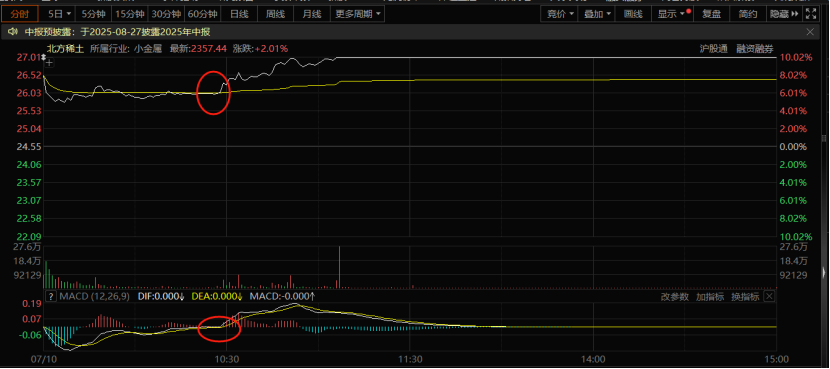Image resolution: width=830 pixels, height=369 pixels.
Task: Open the 中报预披露 announcement text
Action: click(118, 32)
